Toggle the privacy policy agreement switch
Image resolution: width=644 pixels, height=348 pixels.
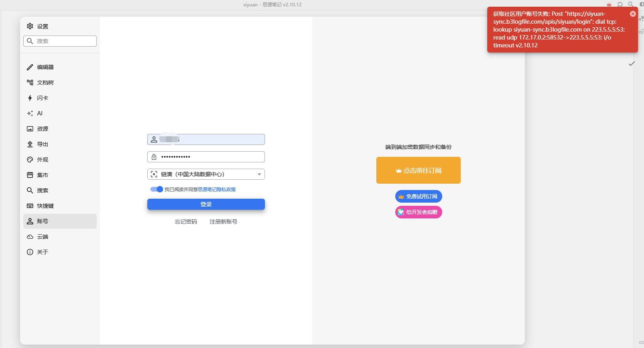click(x=157, y=189)
